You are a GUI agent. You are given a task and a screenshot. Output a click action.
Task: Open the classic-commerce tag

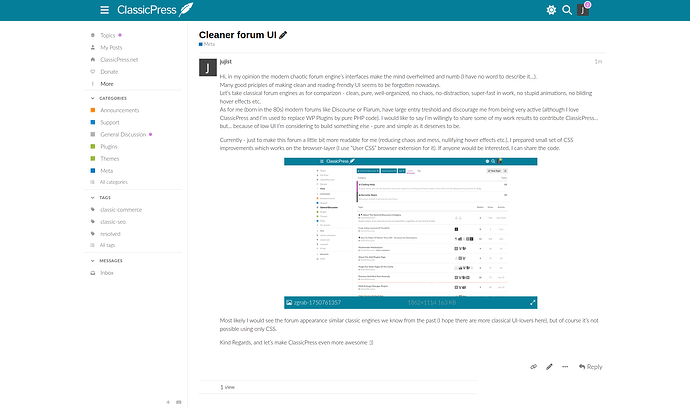point(121,210)
